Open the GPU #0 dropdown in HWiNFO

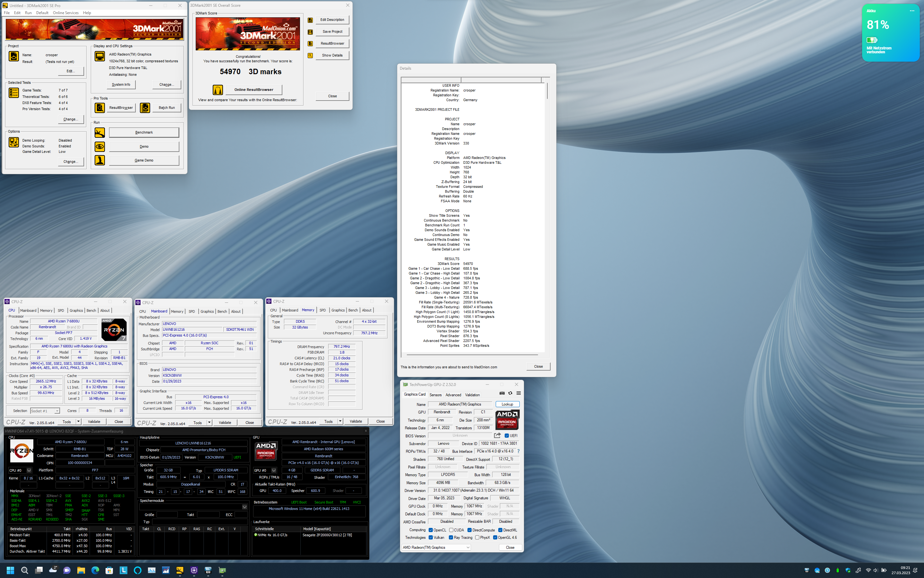pyautogui.click(x=265, y=470)
